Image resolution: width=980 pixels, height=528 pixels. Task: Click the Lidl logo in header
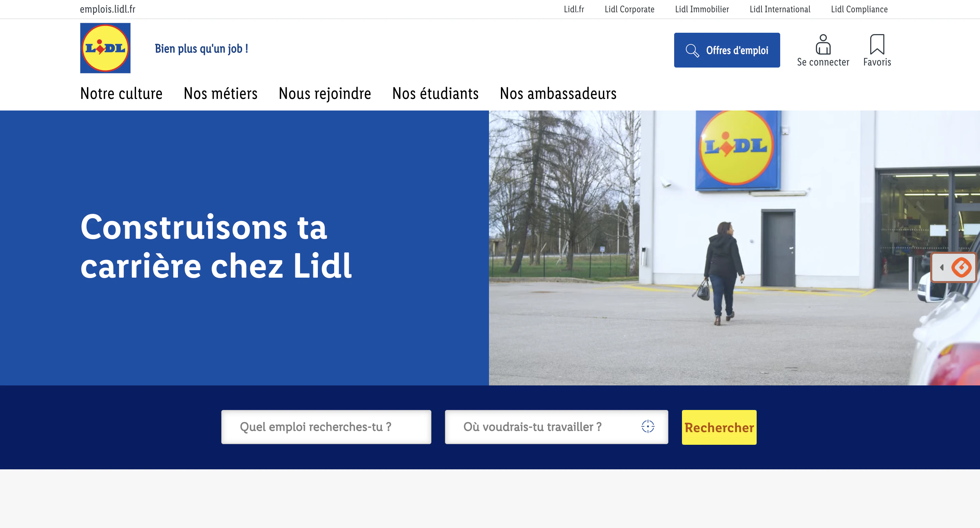(x=105, y=48)
